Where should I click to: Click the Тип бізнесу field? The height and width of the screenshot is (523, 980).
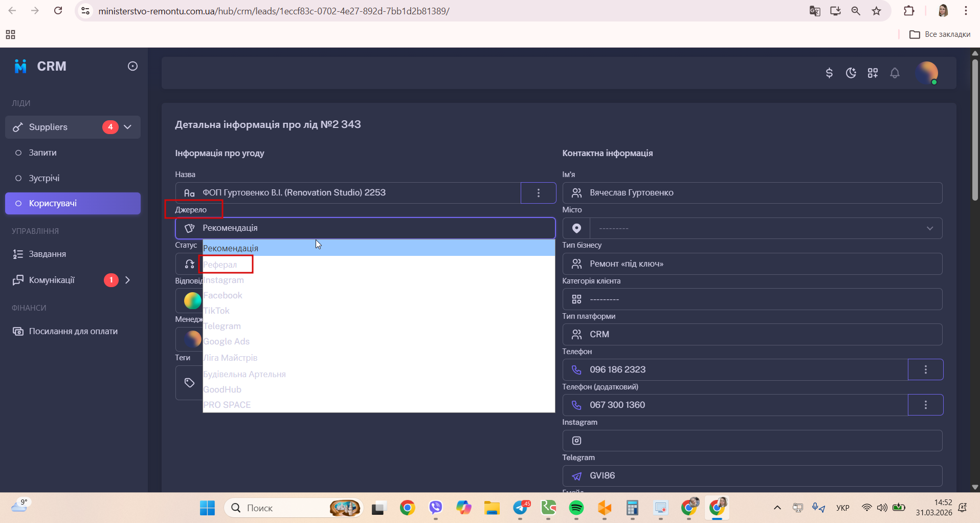pyautogui.click(x=752, y=264)
